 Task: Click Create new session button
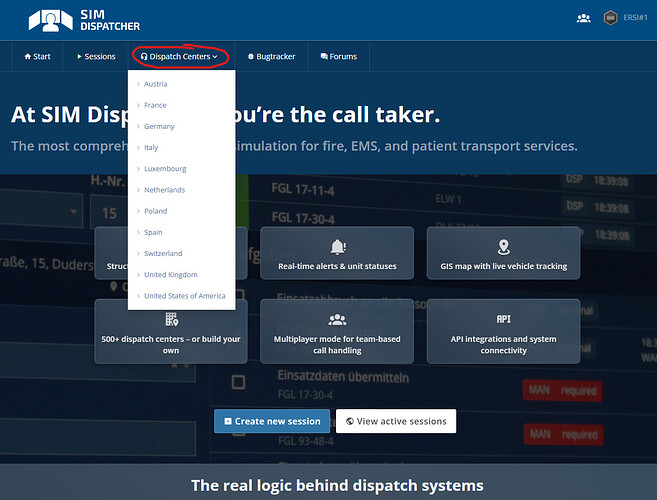pyautogui.click(x=271, y=421)
